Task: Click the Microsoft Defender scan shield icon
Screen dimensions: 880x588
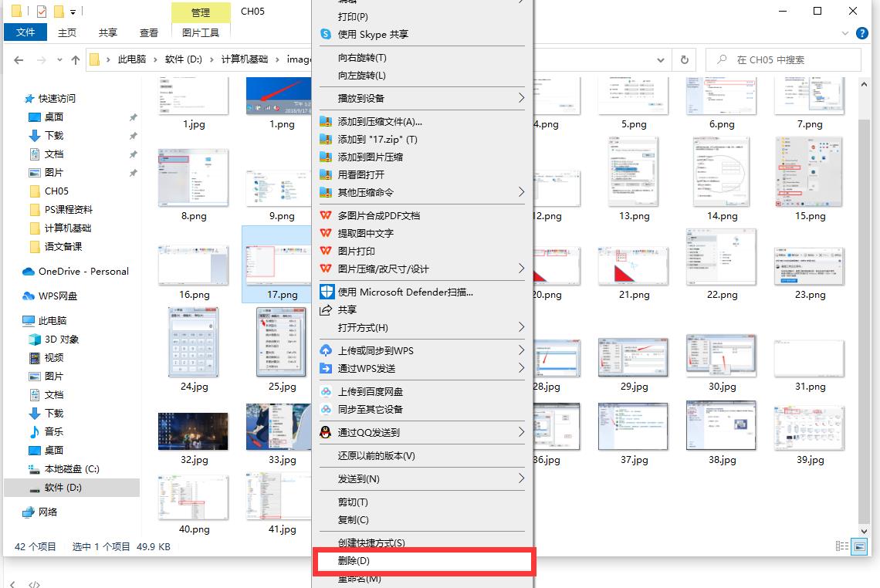Action: pos(326,292)
